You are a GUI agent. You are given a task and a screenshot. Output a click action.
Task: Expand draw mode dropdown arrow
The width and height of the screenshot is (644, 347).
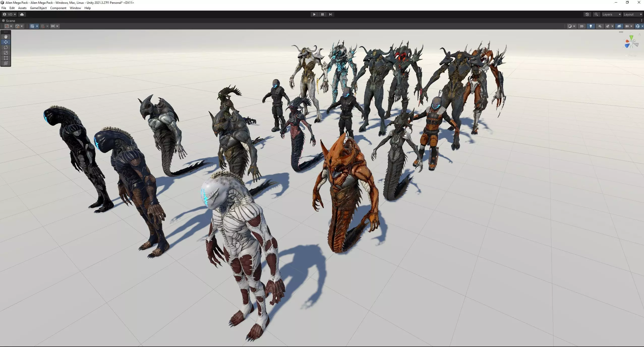574,26
